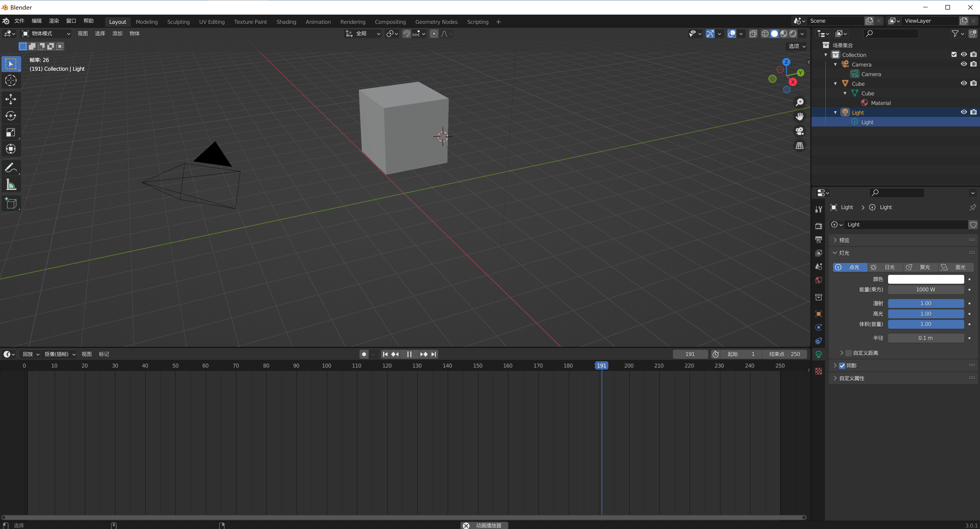Jump to the timeline start frame
The width and height of the screenshot is (980, 529).
pyautogui.click(x=385, y=354)
